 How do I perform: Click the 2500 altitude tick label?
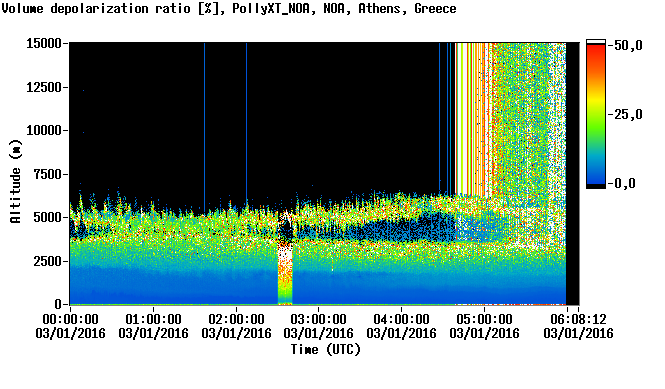click(x=47, y=261)
